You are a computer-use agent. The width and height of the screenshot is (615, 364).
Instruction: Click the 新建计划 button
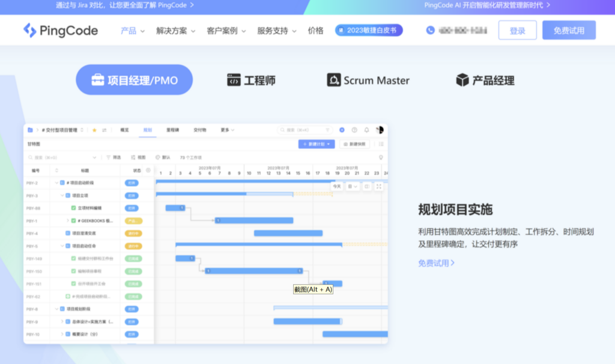pos(315,144)
